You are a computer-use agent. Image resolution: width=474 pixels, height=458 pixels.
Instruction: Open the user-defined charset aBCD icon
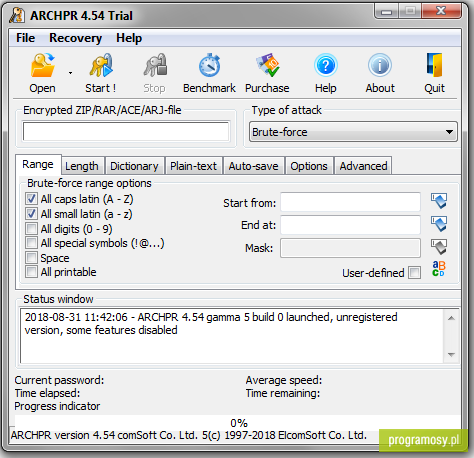click(x=439, y=269)
